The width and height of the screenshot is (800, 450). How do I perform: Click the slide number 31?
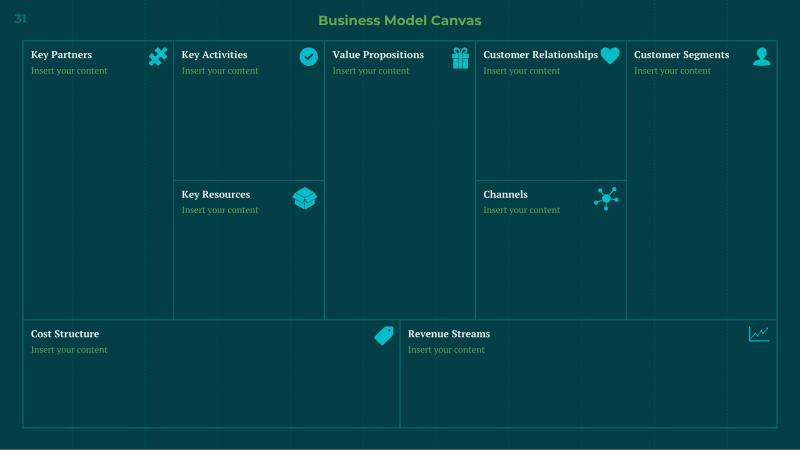click(x=20, y=19)
